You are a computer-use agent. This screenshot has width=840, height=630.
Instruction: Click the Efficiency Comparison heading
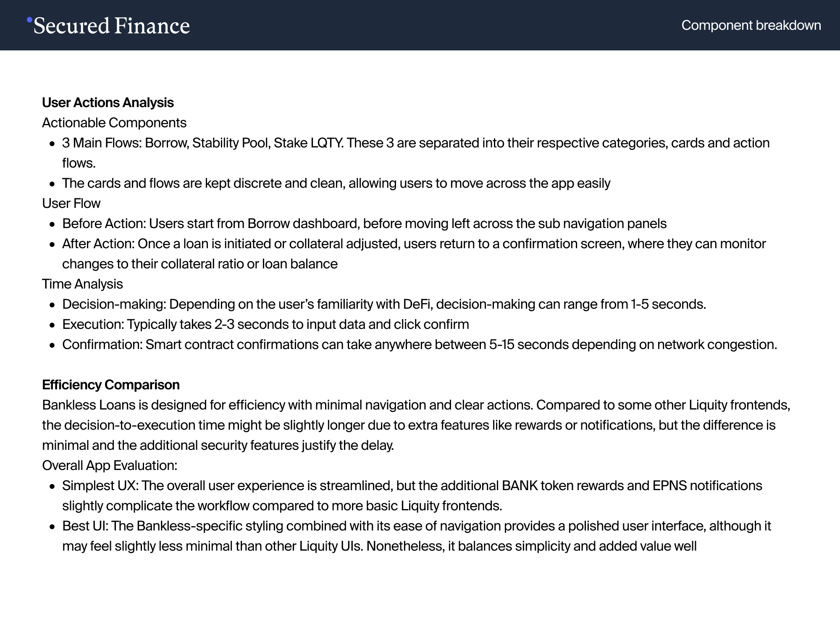click(111, 385)
